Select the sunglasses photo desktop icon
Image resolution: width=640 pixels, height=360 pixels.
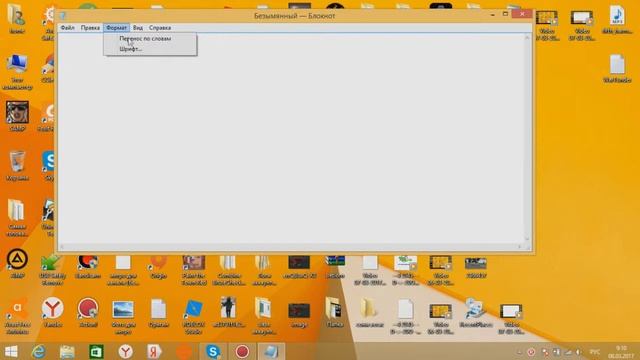tap(17, 116)
